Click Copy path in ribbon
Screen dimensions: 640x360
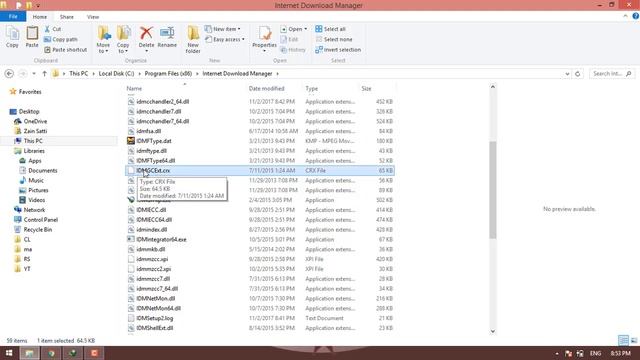point(61,39)
